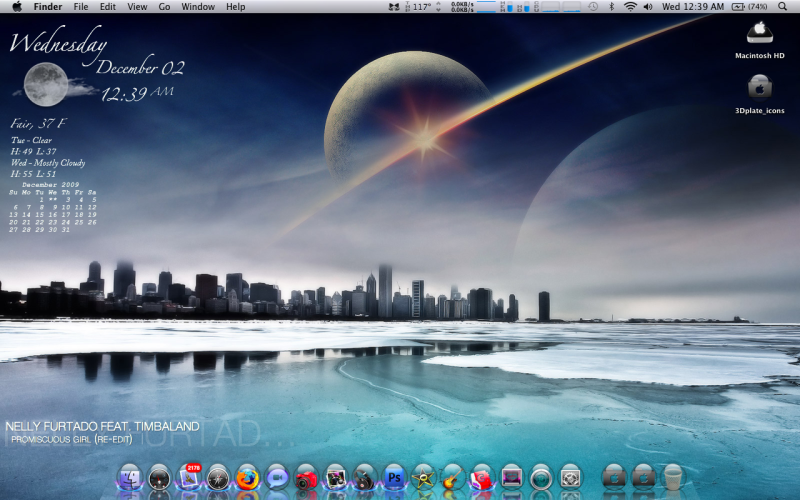Click the Promiscuous Girl (Re-Edit) song name
Image resolution: width=800 pixels, height=500 pixels.
[x=72, y=439]
